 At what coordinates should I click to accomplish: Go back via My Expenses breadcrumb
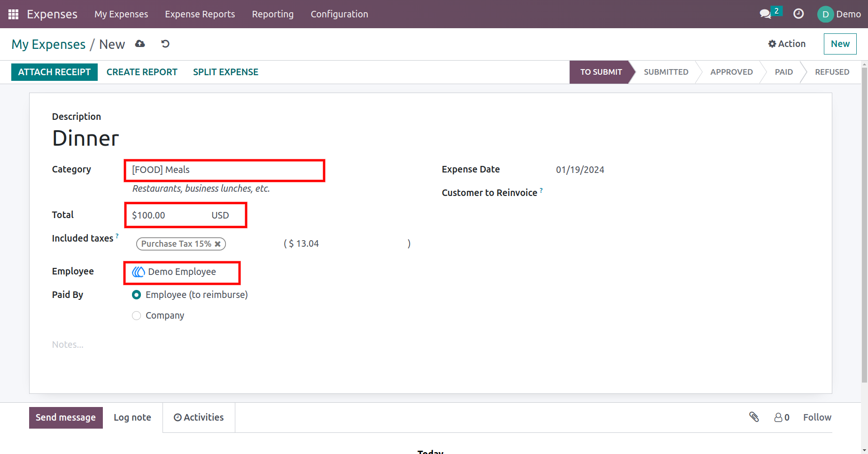(x=48, y=44)
